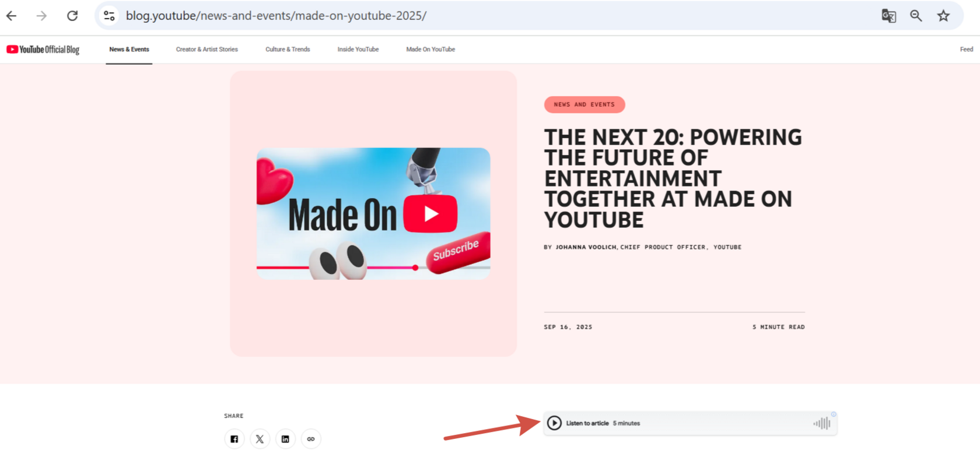980x457 pixels.
Task: Click the article headline The Next 20
Action: coord(673,178)
